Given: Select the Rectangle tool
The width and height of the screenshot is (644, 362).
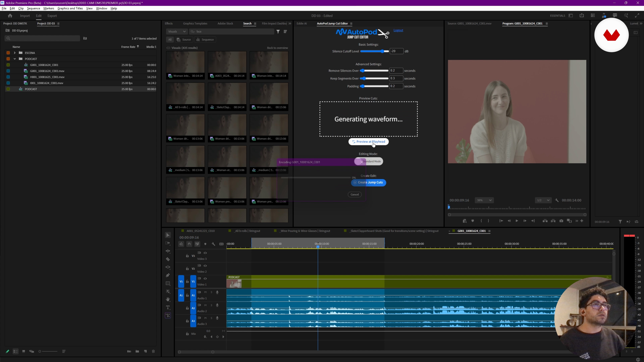Looking at the screenshot, I should pyautogui.click(x=168, y=284).
